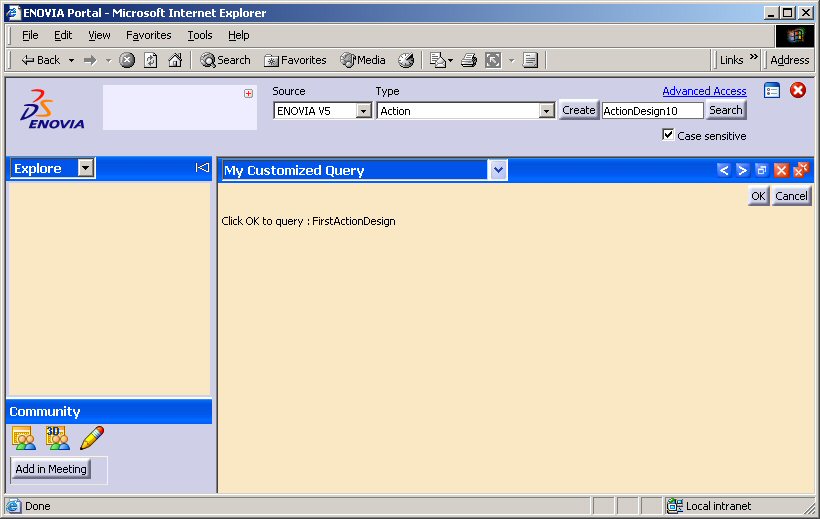The height and width of the screenshot is (519, 820).
Task: Click the restore window icon in query header
Action: tap(761, 170)
